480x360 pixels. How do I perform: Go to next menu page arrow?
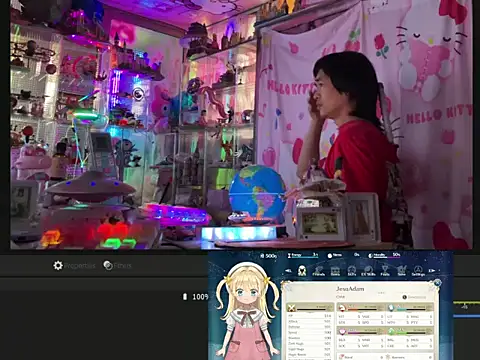432,271
